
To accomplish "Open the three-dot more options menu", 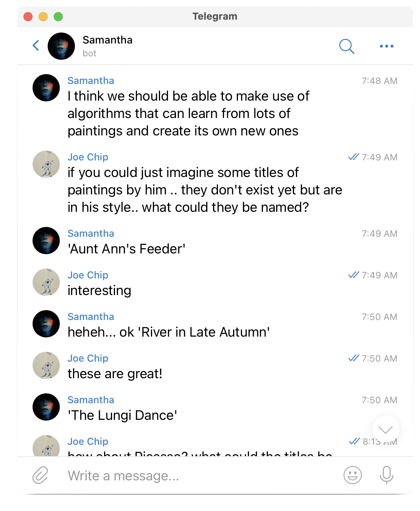I will (x=387, y=46).
